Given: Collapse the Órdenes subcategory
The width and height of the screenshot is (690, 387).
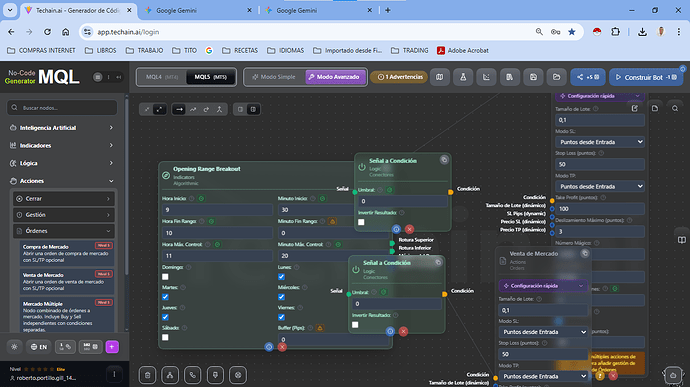Looking at the screenshot, I should [x=64, y=231].
